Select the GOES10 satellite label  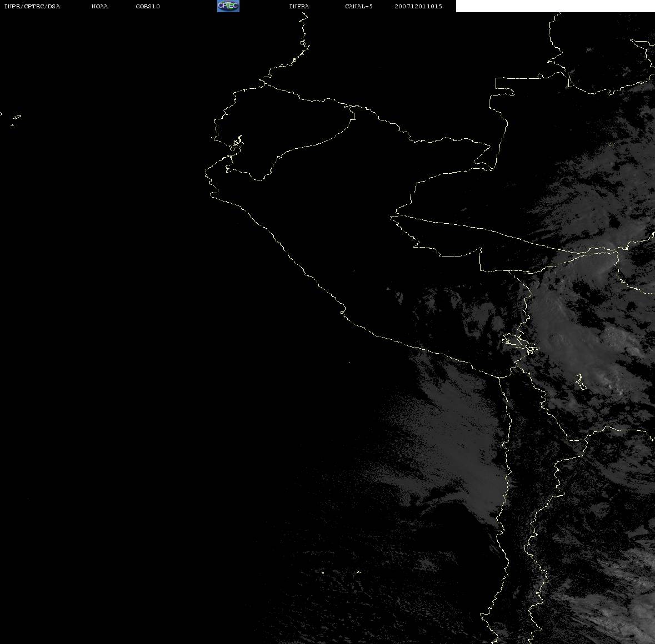(148, 7)
